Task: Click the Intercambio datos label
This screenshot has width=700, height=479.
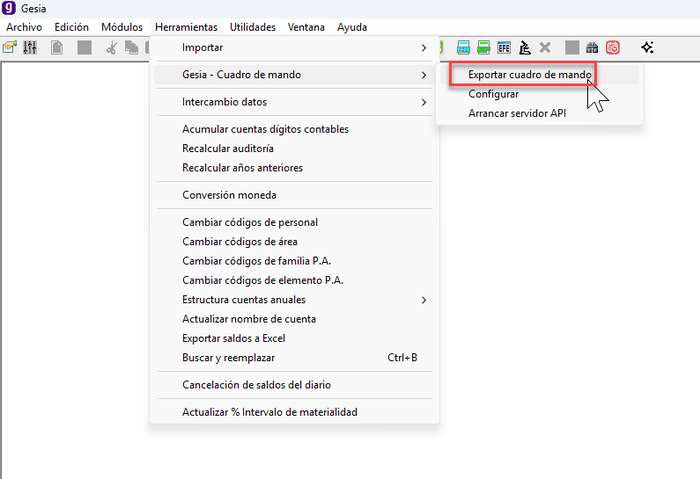Action: pos(224,102)
